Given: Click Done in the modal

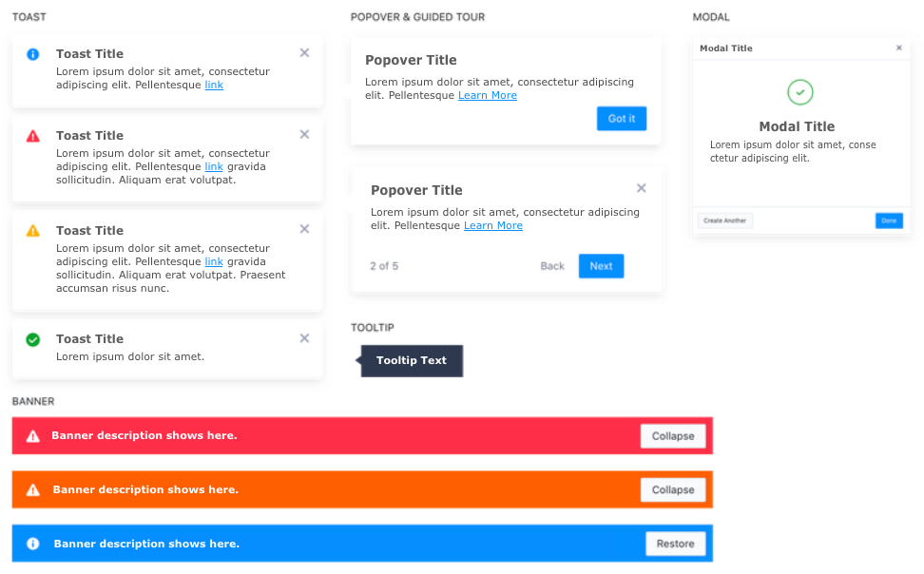Looking at the screenshot, I should [889, 220].
